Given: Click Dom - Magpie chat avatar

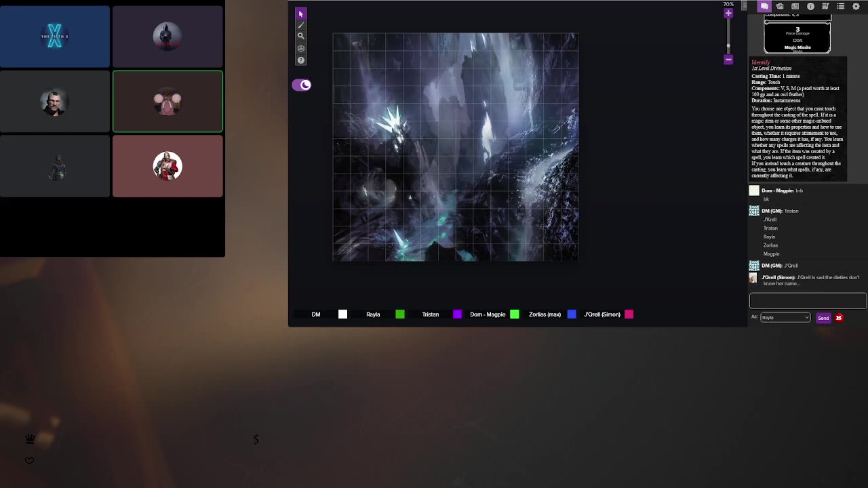Looking at the screenshot, I should [754, 191].
